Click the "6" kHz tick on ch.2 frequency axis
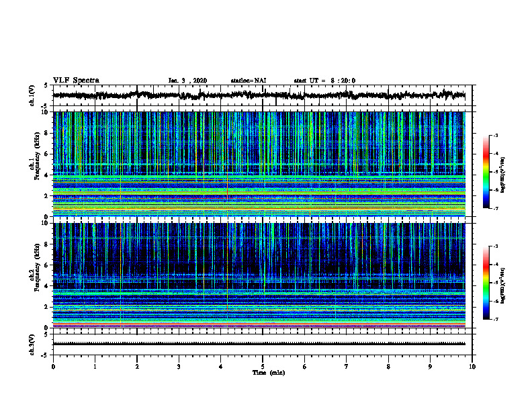The image size is (532, 411). (46, 265)
